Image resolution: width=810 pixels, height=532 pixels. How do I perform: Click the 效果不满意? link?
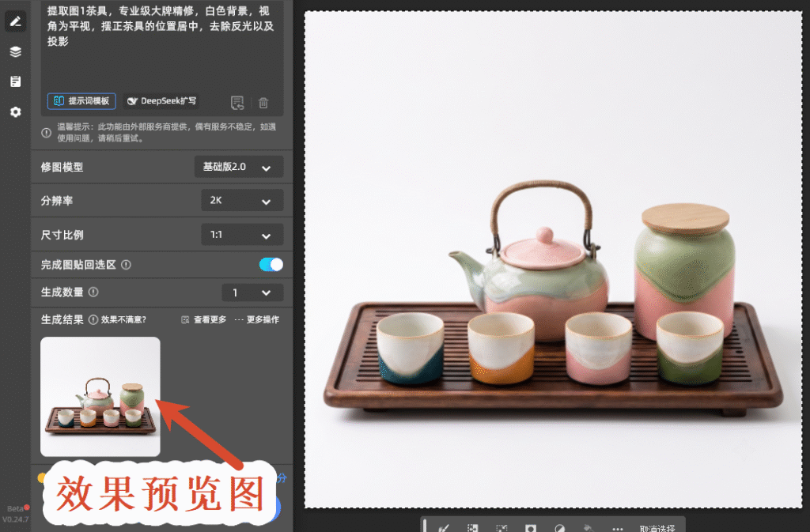(123, 319)
